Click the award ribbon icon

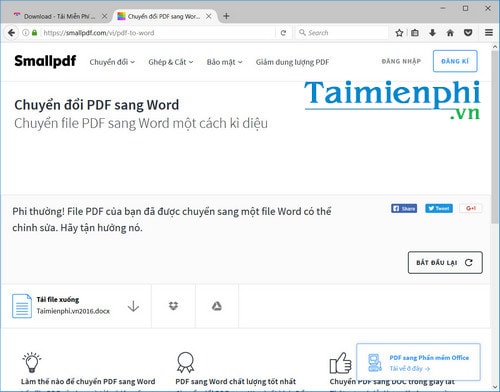point(185,362)
